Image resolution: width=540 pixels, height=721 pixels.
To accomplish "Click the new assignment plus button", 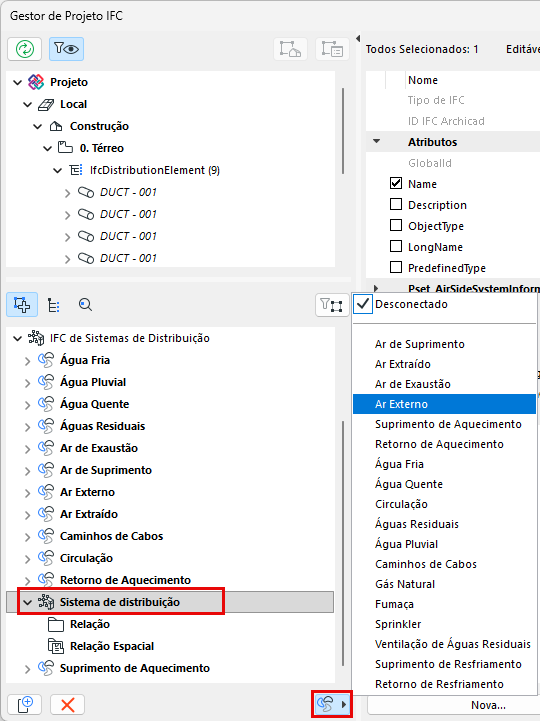I will [24, 704].
